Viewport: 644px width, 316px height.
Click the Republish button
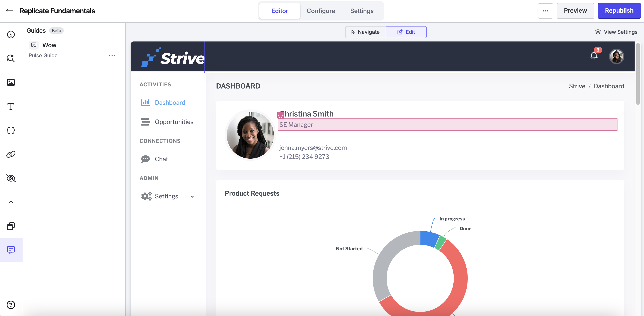coord(619,11)
